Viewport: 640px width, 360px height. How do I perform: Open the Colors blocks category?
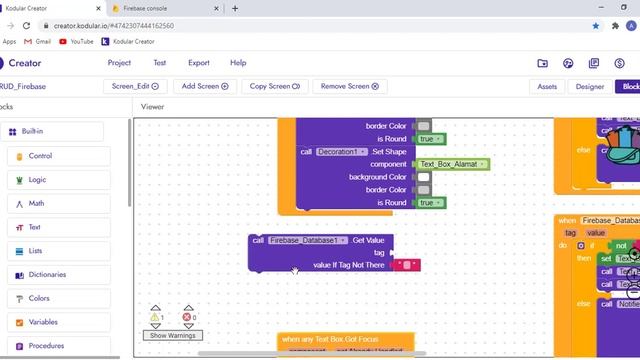click(58, 298)
